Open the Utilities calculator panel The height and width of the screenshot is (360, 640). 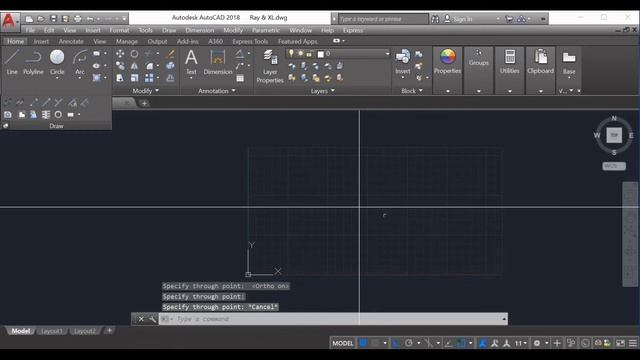509,61
